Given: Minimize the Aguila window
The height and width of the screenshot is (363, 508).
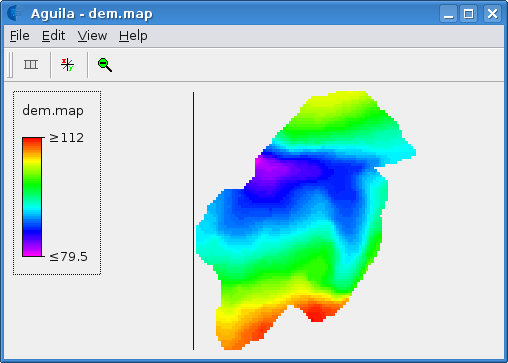Looking at the screenshot, I should (448, 14).
